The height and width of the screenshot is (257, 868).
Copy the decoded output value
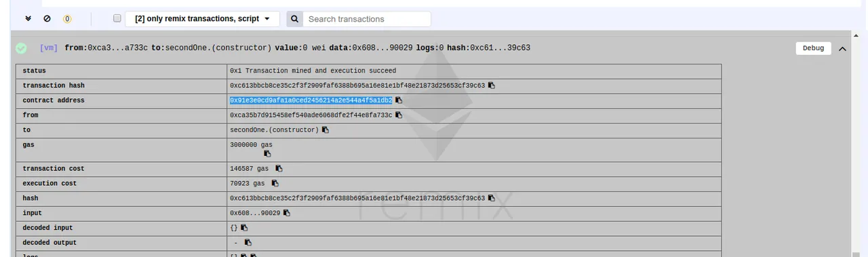click(248, 243)
